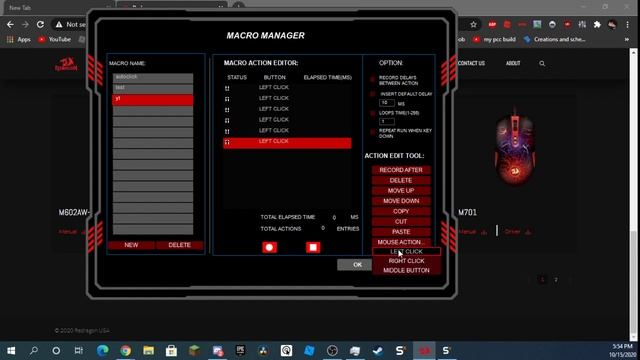Choose Middle Button from mouse action menu
Image resolution: width=640 pixels, height=360 pixels.
point(407,270)
